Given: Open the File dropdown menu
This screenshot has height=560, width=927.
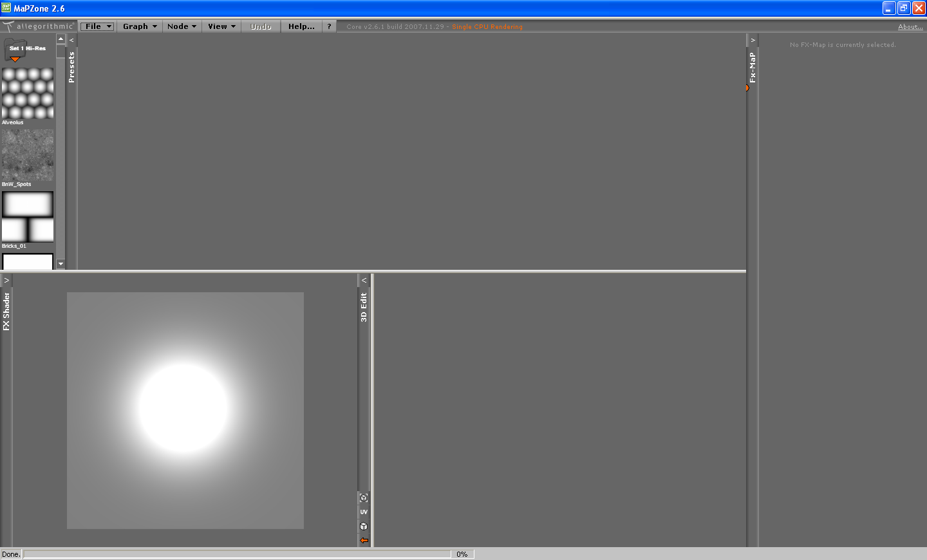Looking at the screenshot, I should coord(98,26).
